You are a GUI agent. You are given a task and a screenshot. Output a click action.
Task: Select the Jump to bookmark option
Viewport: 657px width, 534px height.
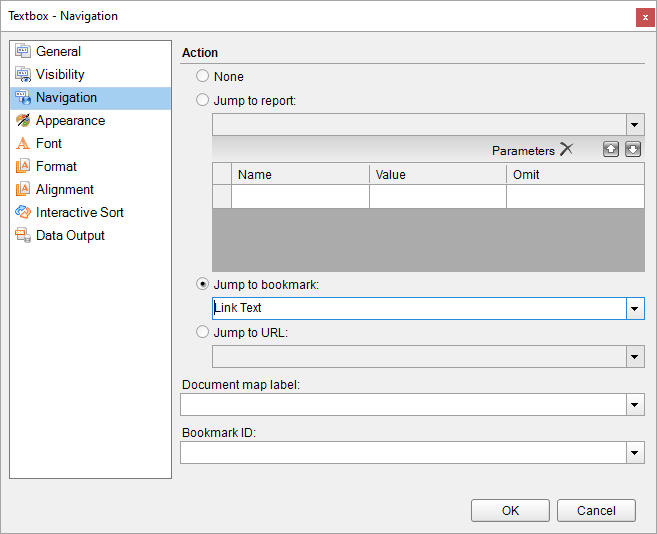tap(202, 284)
